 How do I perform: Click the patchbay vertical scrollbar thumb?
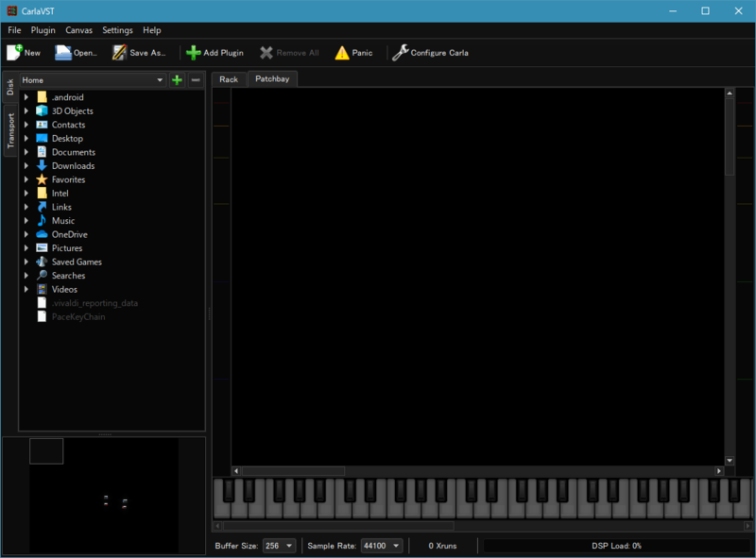pos(730,137)
